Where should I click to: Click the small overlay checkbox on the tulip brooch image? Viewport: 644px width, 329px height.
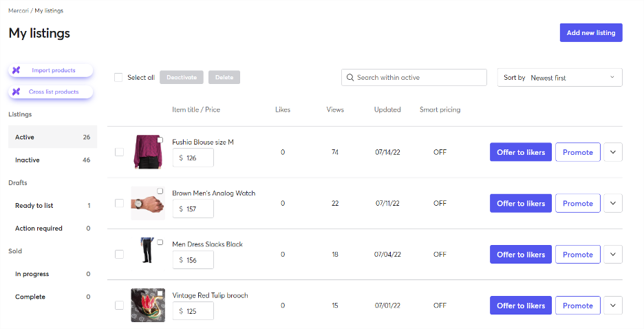160,294
